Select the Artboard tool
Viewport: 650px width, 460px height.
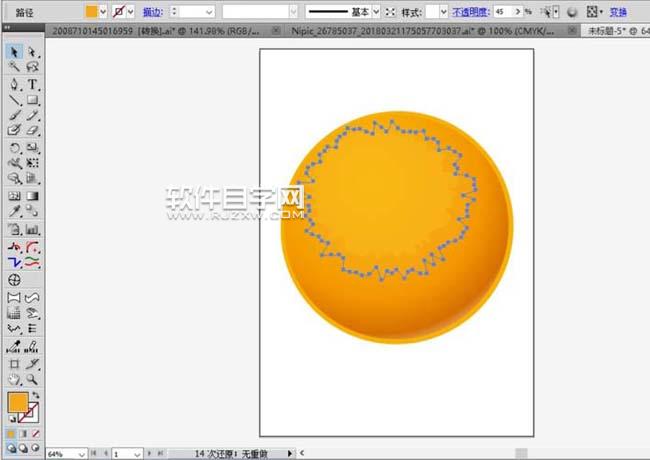click(14, 364)
